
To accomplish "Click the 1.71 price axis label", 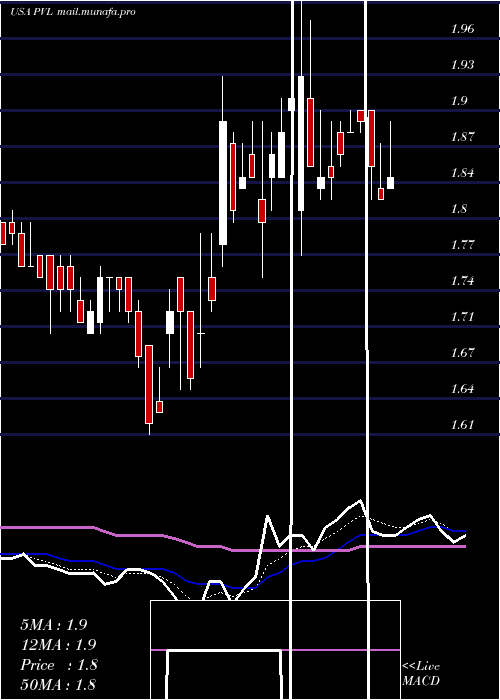I will coord(462,317).
